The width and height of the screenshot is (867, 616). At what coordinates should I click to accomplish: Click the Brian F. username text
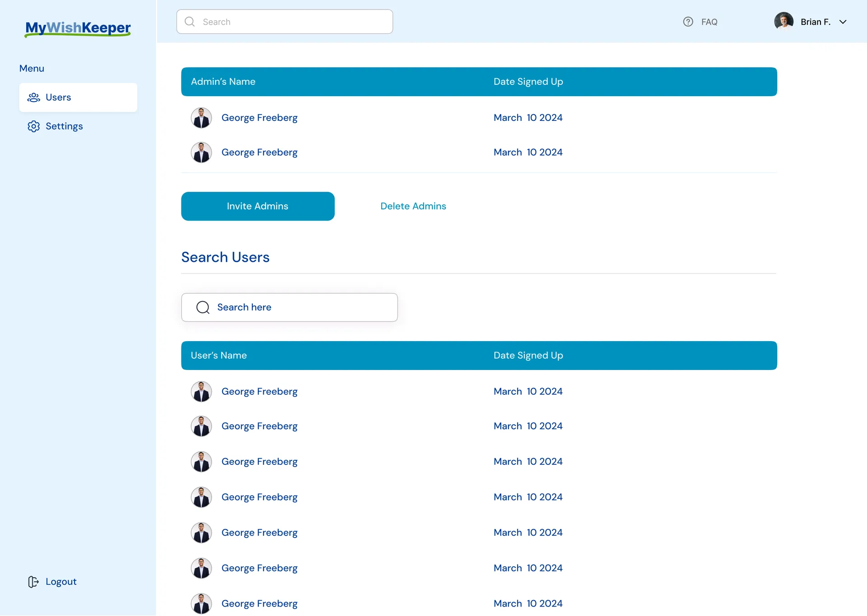pos(816,22)
